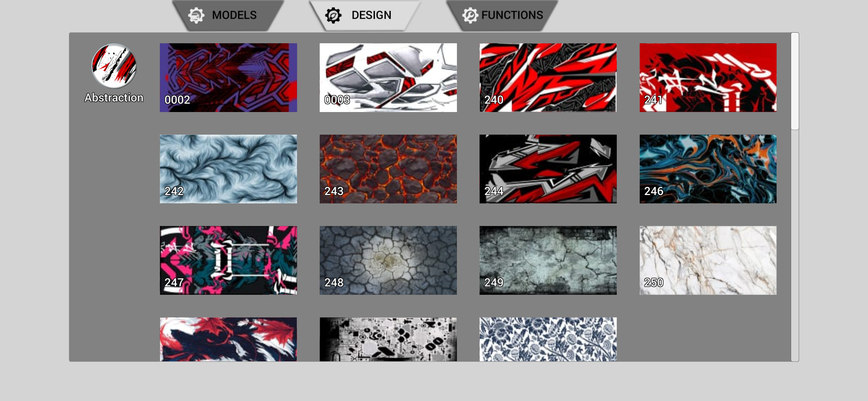Choose design 0002 purple red pattern

[x=228, y=77]
